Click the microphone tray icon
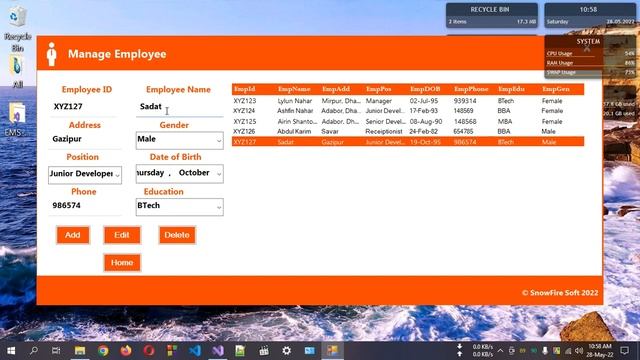 545,351
